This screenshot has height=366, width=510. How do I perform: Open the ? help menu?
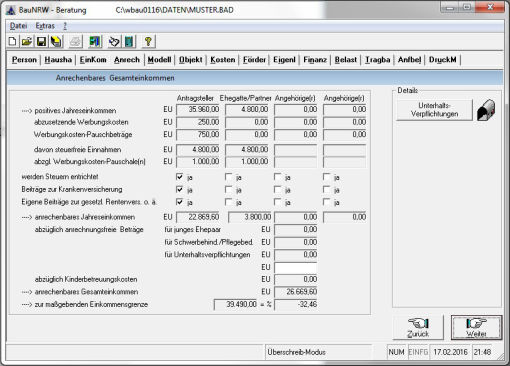click(65, 26)
